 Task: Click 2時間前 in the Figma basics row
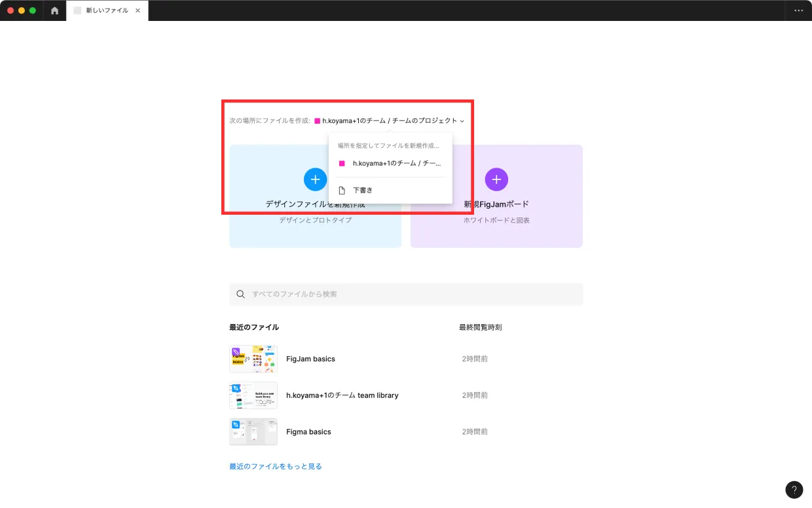click(475, 432)
